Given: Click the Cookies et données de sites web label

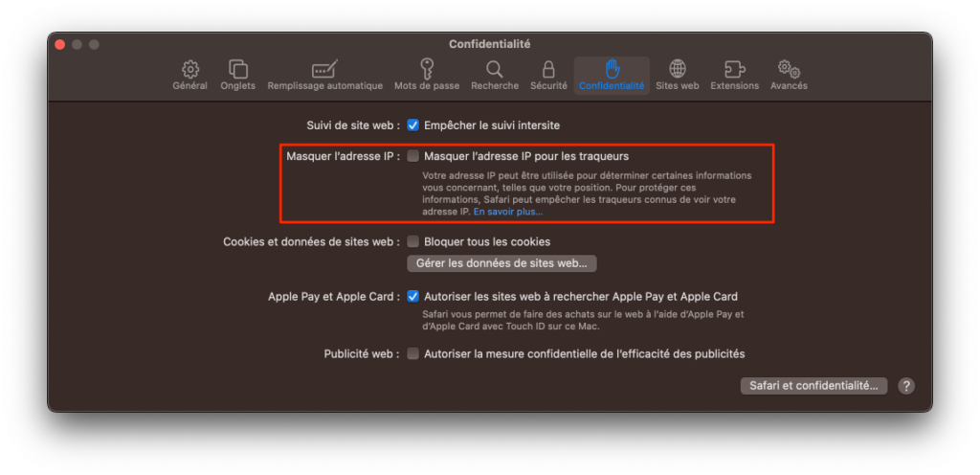Looking at the screenshot, I should pyautogui.click(x=312, y=241).
